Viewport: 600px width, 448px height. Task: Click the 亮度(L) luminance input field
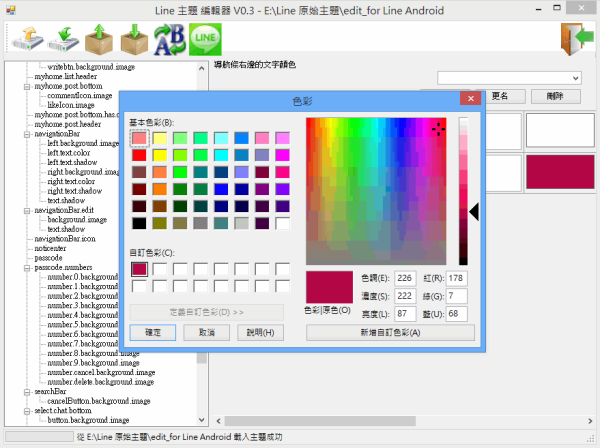click(405, 314)
